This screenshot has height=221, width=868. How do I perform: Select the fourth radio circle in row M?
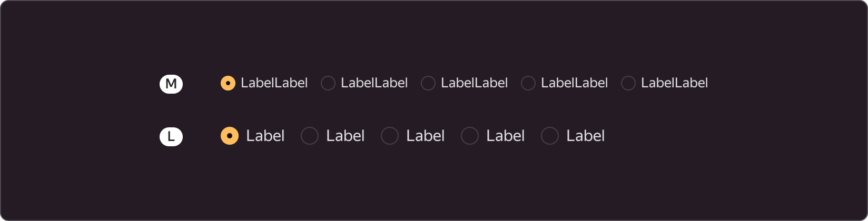click(528, 83)
